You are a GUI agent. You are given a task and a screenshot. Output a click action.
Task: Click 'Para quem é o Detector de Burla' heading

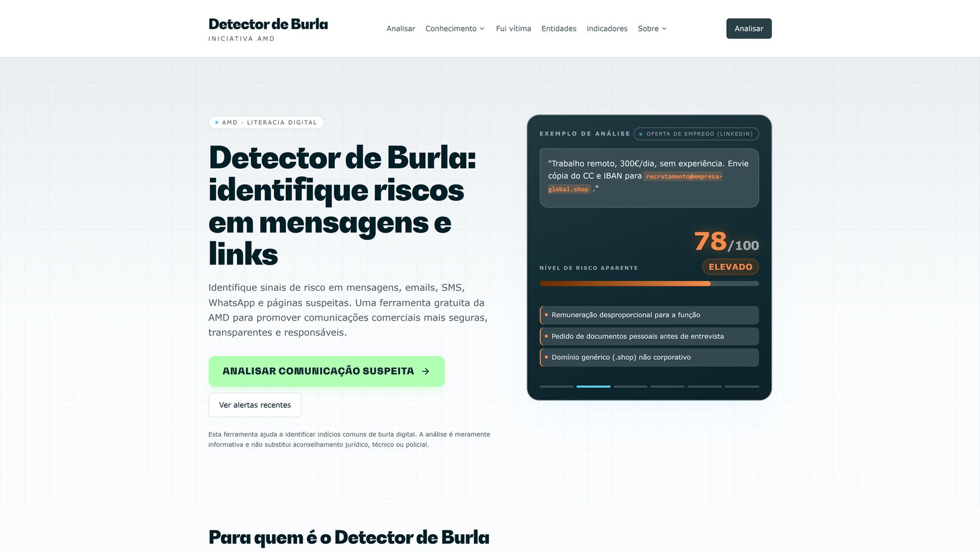tap(349, 537)
